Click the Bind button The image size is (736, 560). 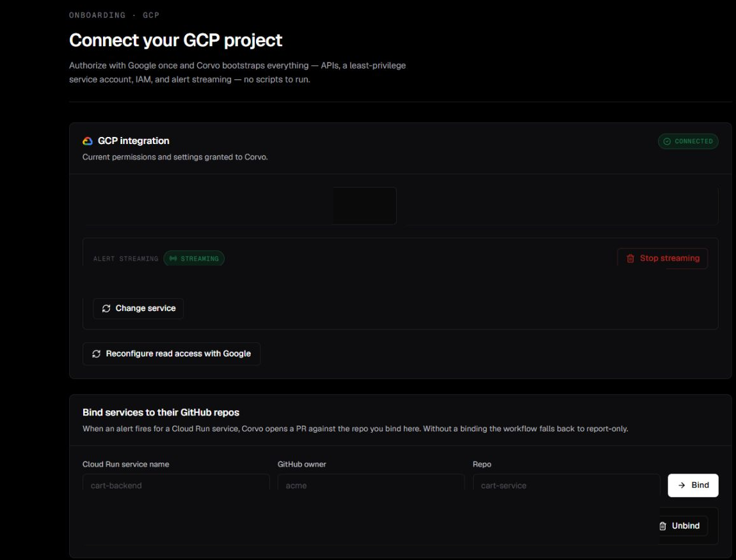pos(693,485)
